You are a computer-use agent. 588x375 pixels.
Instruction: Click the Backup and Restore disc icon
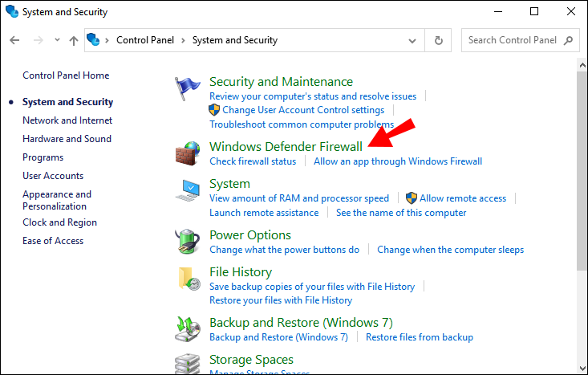coord(188,329)
